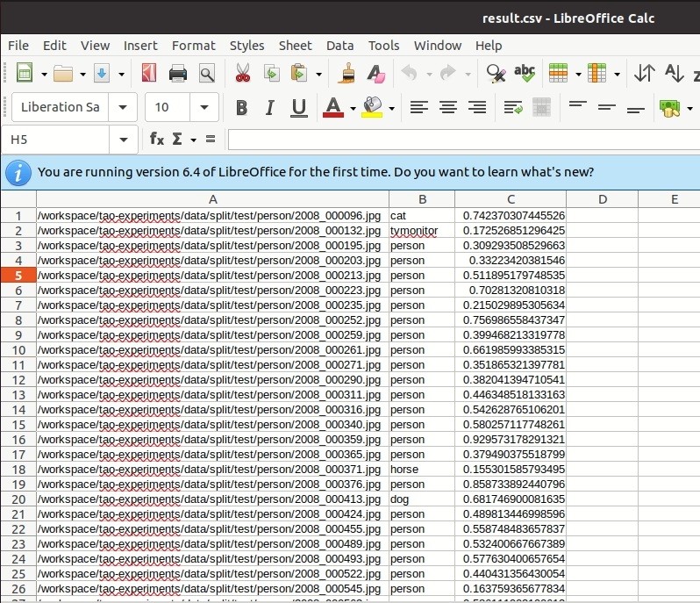This screenshot has width=700, height=603.
Task: Select column C header
Action: [x=511, y=199]
